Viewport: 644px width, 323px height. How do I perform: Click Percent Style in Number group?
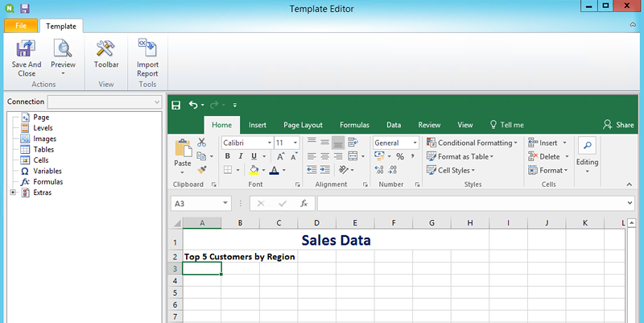400,156
